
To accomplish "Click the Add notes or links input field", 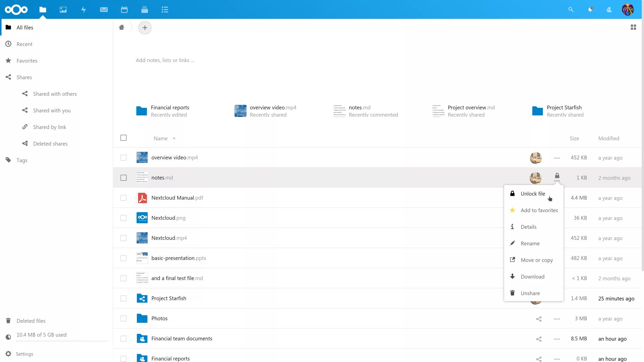I will pyautogui.click(x=166, y=60).
